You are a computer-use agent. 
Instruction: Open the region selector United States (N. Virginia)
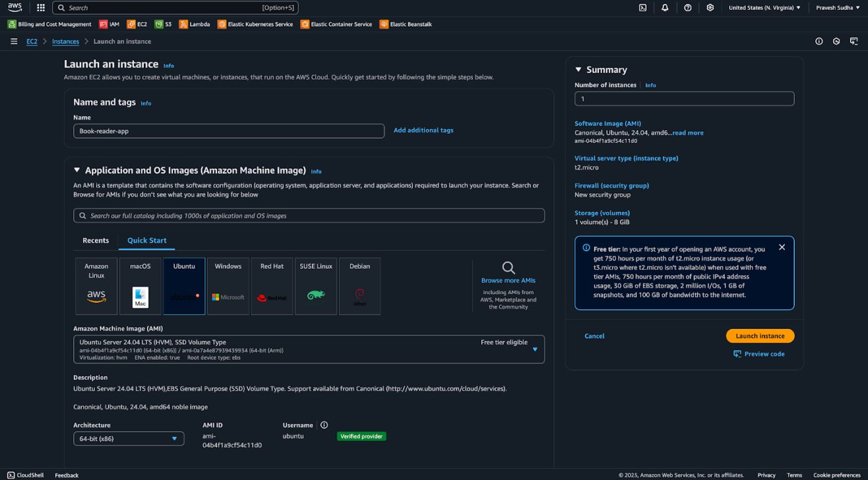[764, 7]
